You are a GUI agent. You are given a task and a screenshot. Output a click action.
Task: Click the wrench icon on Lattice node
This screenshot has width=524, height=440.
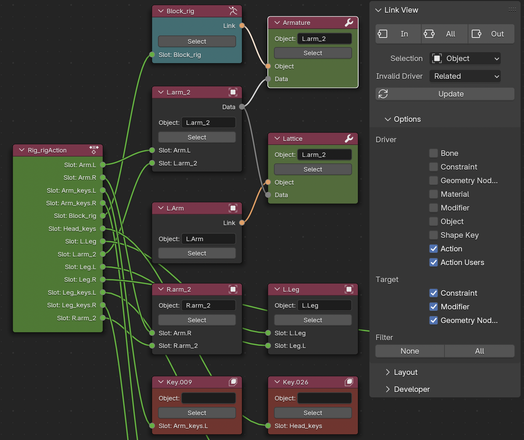click(x=349, y=138)
